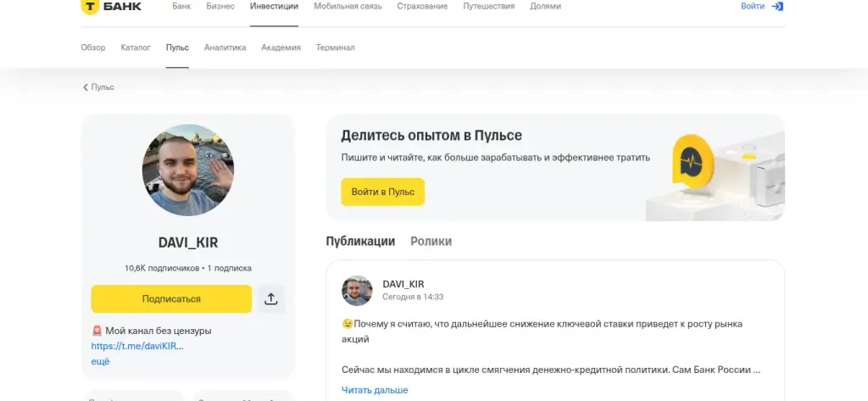Viewport: 868px width, 401px height.
Task: Select the Публикации tab
Action: pyautogui.click(x=360, y=242)
